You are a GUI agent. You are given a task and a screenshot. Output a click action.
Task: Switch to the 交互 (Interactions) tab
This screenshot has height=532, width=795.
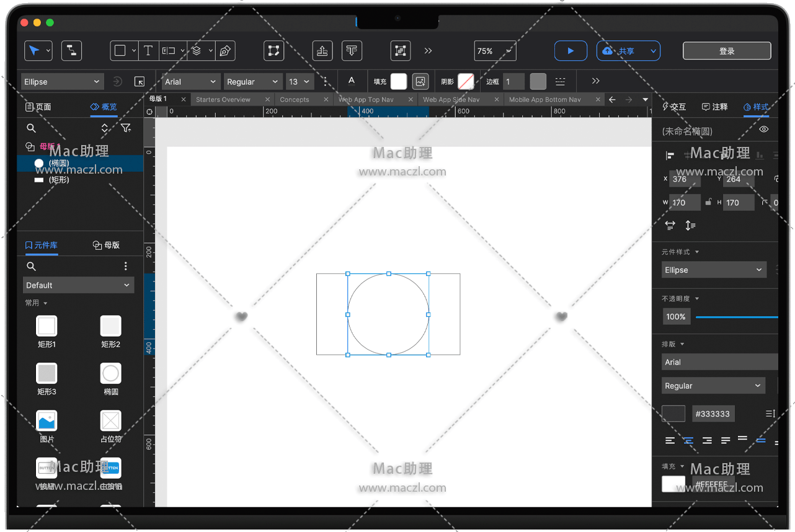point(674,107)
